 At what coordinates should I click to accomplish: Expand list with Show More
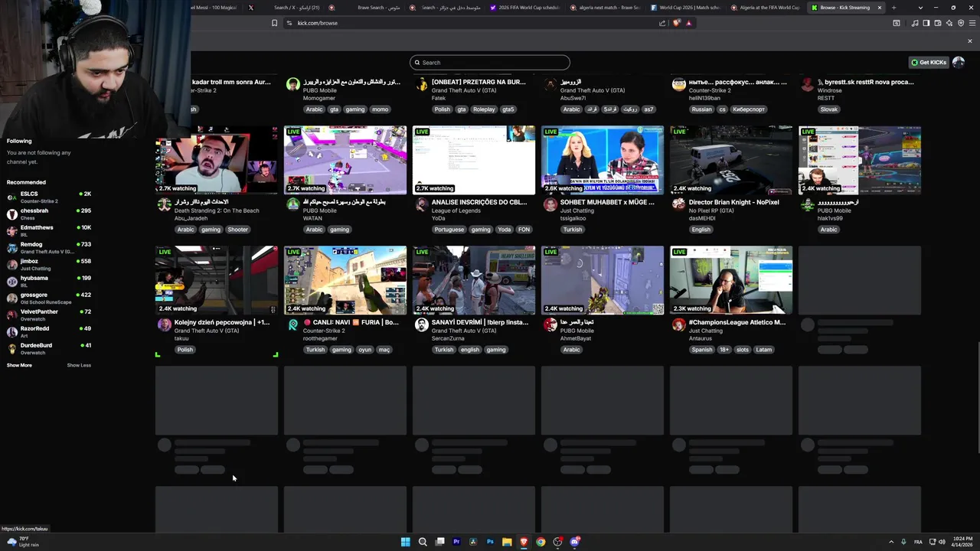[x=19, y=365]
